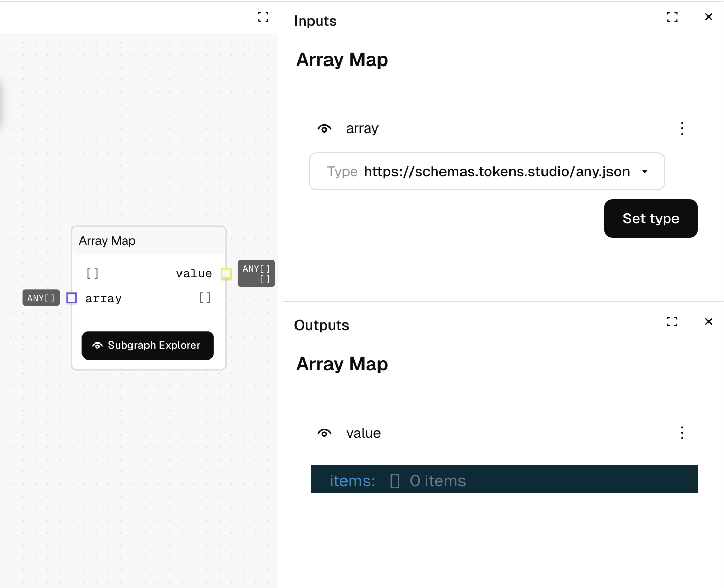Select the Array Map node title
The width and height of the screenshot is (724, 588).
(107, 241)
